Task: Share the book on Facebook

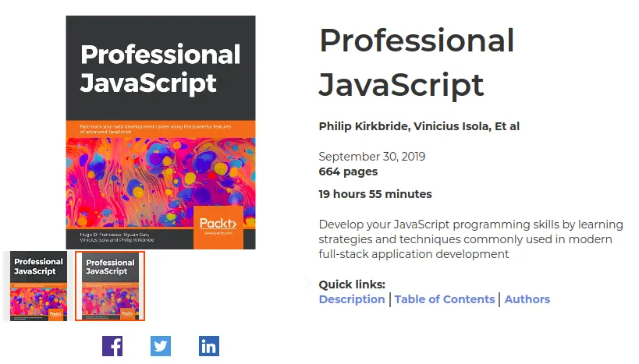Action: point(112,346)
